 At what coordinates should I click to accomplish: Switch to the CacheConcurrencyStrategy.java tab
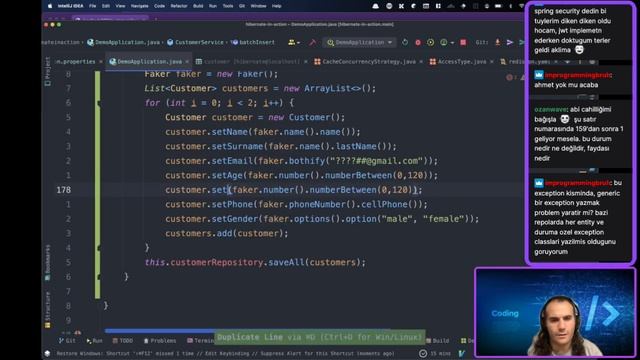click(369, 62)
